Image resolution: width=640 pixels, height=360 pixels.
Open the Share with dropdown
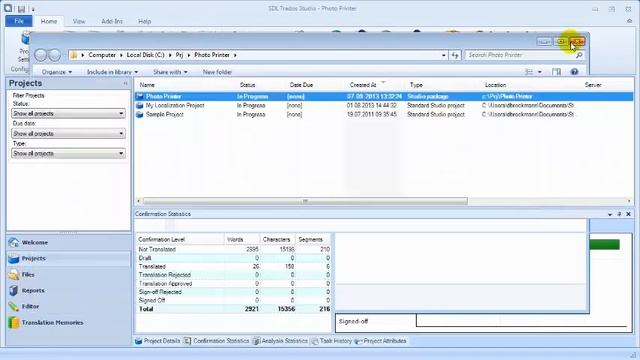point(170,72)
